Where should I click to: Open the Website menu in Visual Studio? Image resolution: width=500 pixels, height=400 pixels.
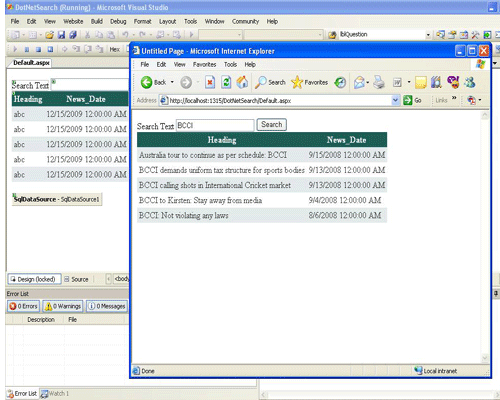pos(73,21)
